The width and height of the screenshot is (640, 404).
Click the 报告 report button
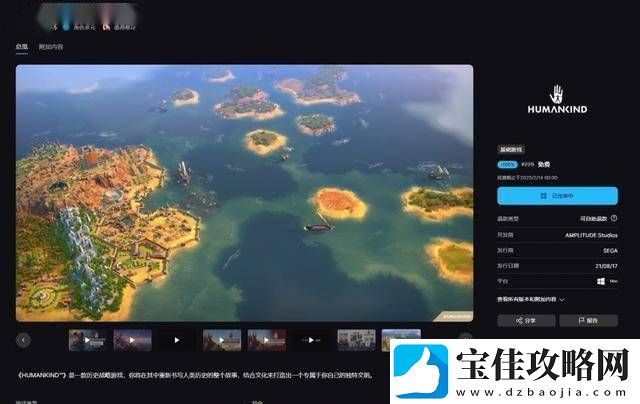click(x=589, y=321)
